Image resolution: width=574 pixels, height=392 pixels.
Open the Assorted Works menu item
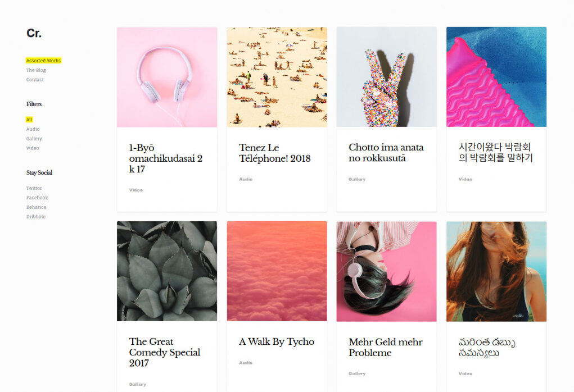[43, 61]
